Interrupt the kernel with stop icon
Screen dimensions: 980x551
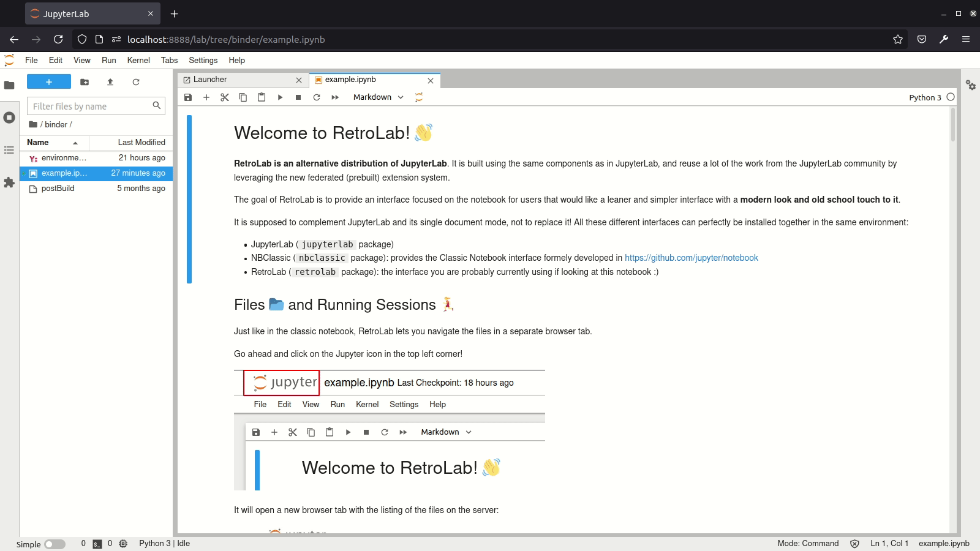(x=298, y=97)
